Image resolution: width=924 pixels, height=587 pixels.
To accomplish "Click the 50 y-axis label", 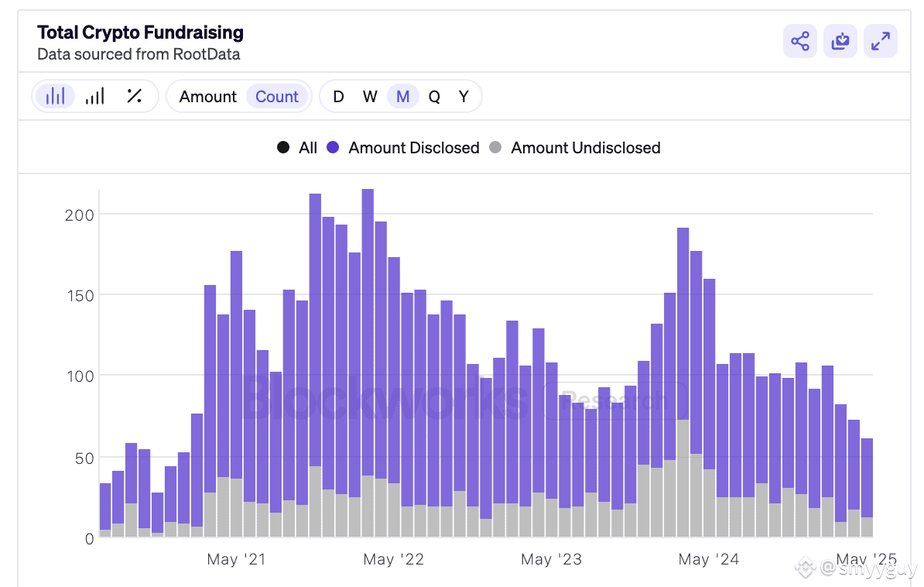I will point(84,458).
